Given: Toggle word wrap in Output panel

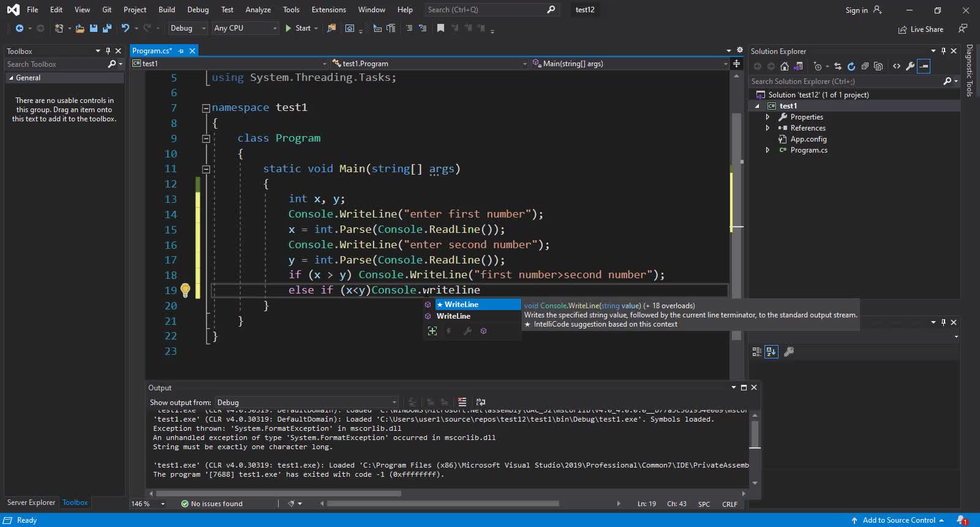Looking at the screenshot, I should [x=481, y=402].
